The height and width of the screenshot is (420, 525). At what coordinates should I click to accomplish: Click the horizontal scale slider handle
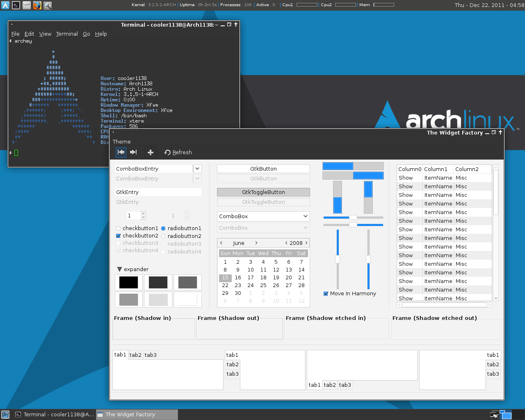click(353, 217)
